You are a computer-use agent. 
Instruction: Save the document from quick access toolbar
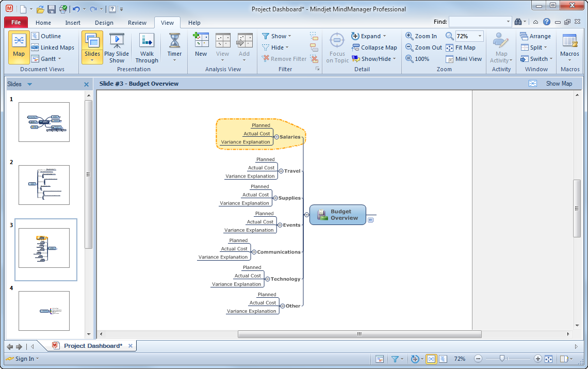[52, 9]
